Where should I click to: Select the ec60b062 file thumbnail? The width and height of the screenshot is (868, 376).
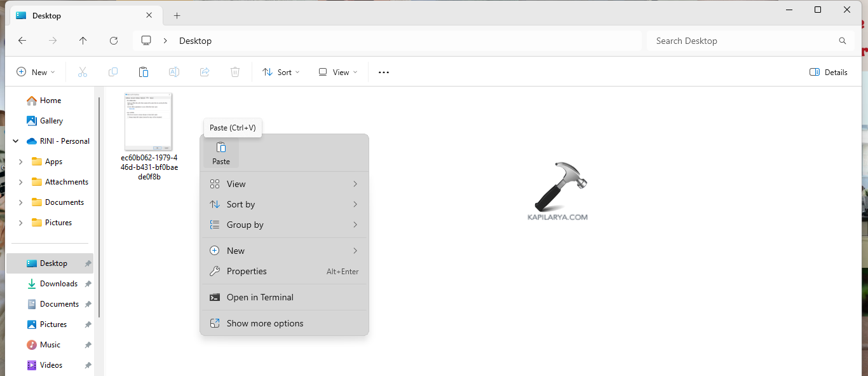coord(149,122)
